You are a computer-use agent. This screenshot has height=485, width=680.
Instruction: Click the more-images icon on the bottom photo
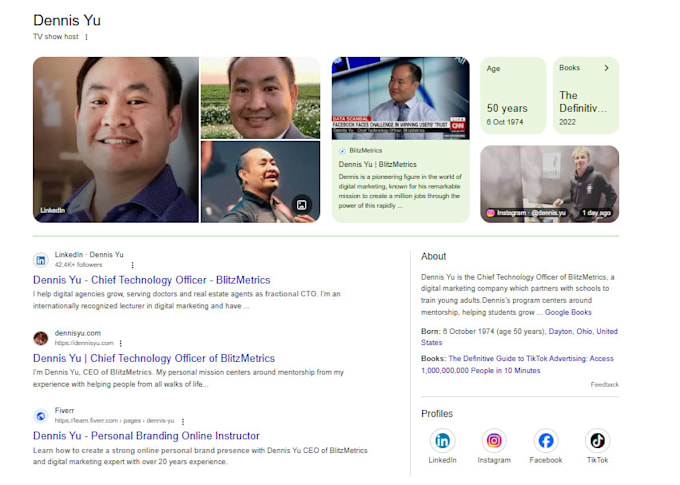point(302,205)
